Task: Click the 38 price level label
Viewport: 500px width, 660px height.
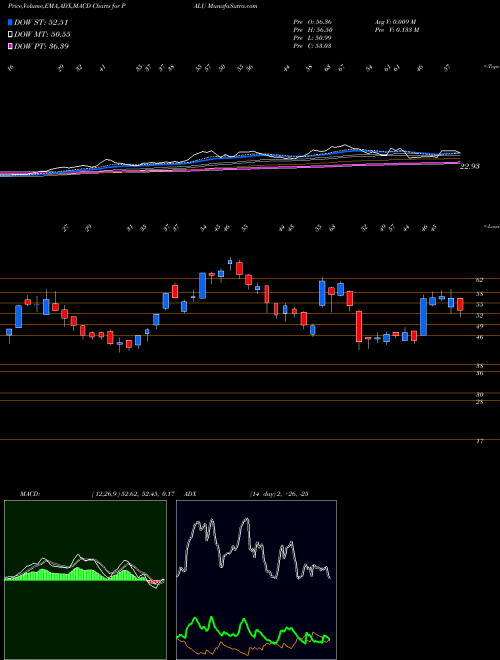Action: (480, 366)
